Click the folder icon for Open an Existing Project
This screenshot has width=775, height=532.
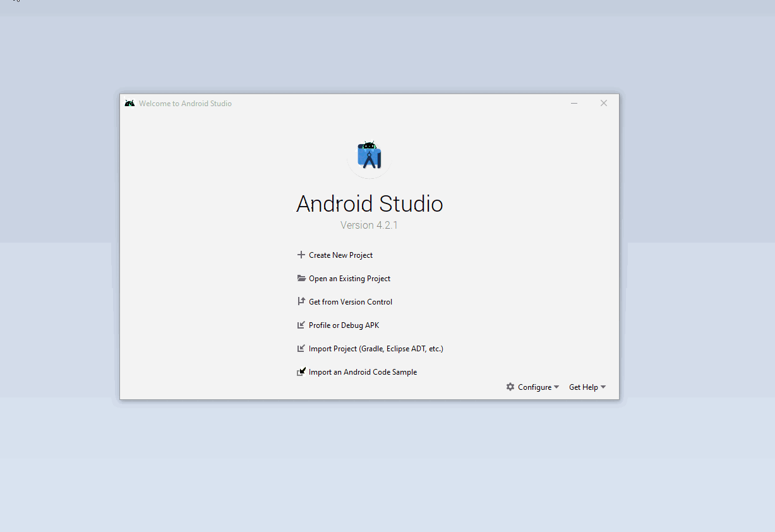coord(301,279)
